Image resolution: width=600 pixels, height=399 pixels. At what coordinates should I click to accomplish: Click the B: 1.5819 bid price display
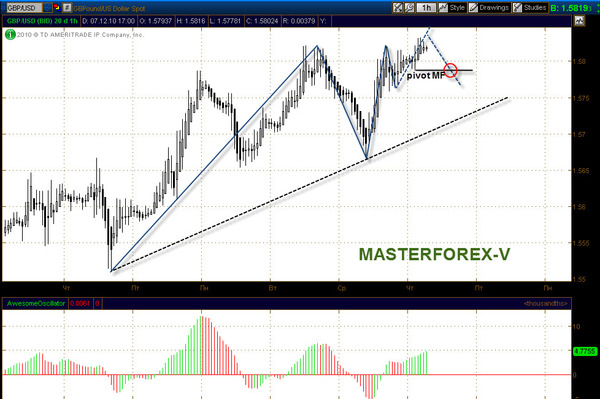pyautogui.click(x=570, y=8)
